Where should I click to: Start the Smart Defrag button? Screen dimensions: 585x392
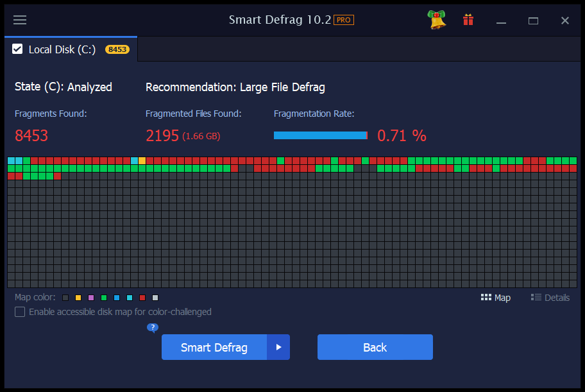[x=214, y=347]
